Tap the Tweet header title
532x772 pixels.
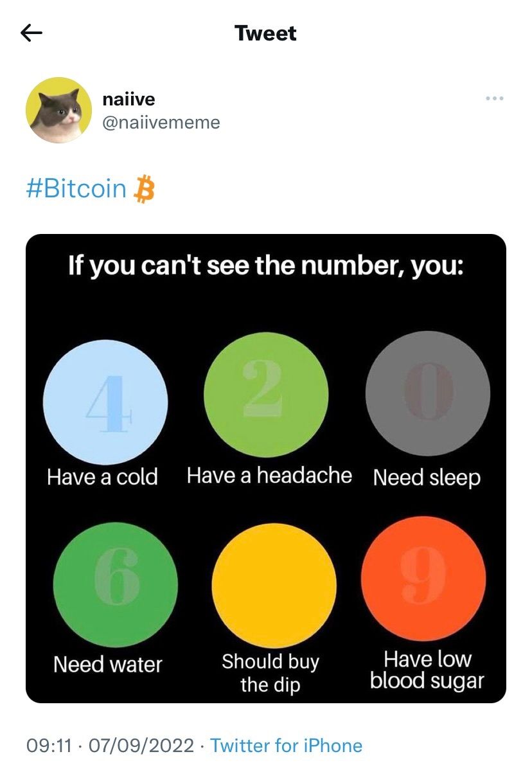pos(265,33)
